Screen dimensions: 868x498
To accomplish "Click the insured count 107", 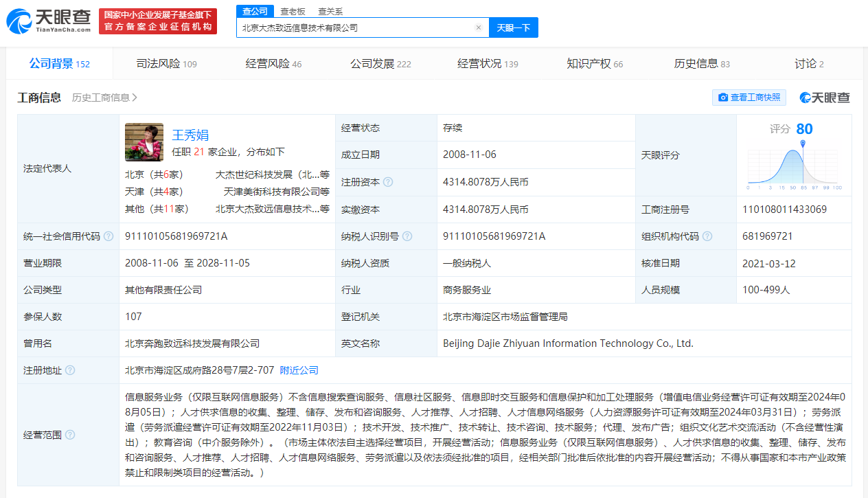I will tap(133, 317).
